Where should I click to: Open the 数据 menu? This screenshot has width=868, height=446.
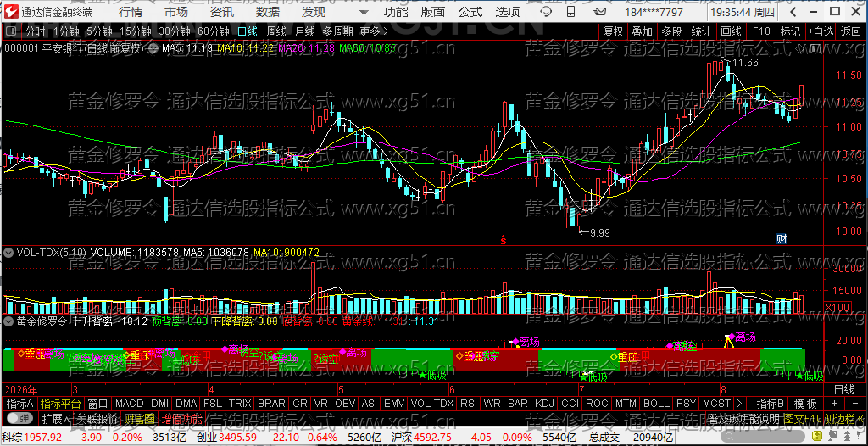click(268, 12)
